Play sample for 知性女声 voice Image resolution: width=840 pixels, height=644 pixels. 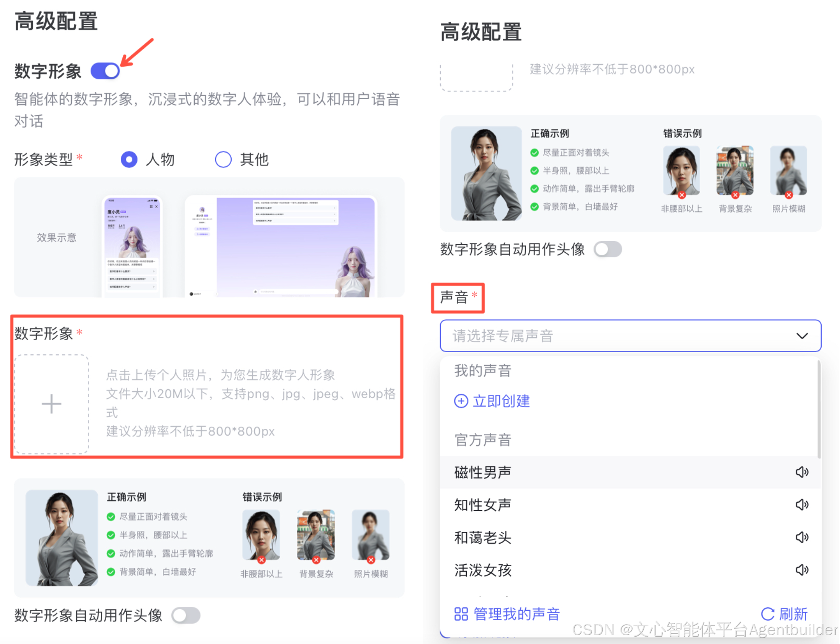[x=801, y=504]
